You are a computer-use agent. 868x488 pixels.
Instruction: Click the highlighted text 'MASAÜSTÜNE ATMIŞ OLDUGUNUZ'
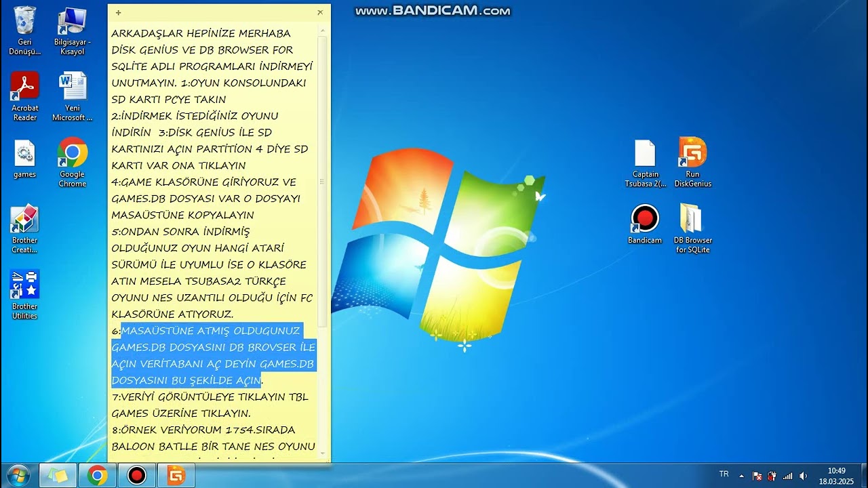210,331
